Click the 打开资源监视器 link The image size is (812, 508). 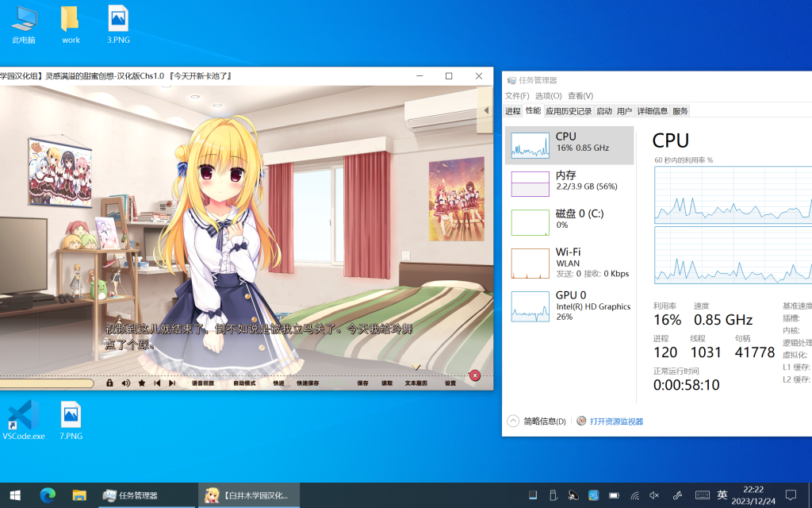pos(616,421)
